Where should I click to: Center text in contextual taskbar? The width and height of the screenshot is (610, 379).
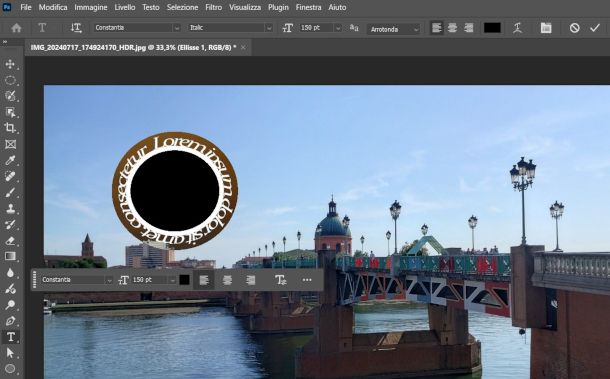click(x=228, y=280)
